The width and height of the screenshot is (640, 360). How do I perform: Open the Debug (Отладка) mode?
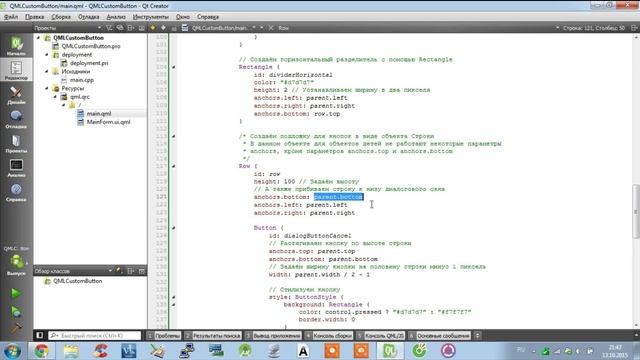coord(16,119)
